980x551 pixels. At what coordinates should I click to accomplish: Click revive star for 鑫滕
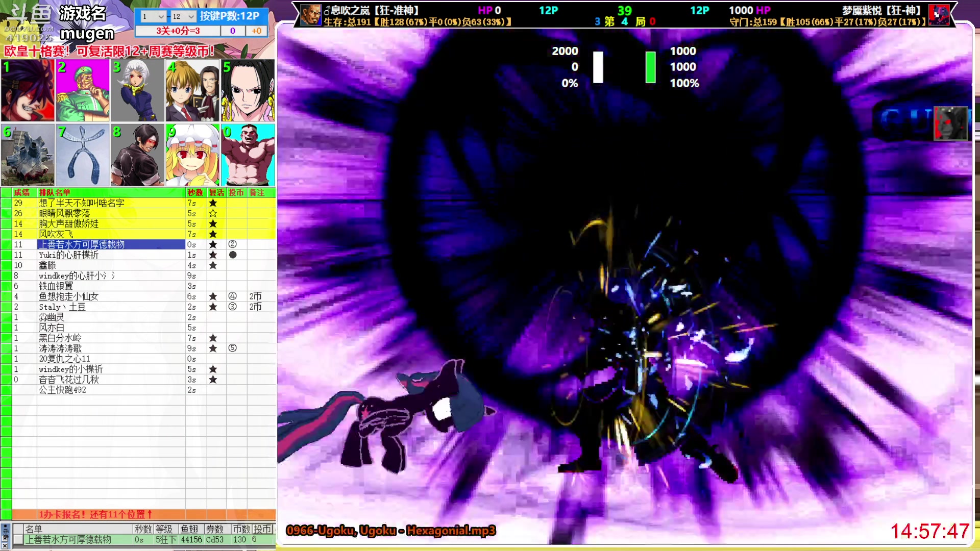point(213,265)
